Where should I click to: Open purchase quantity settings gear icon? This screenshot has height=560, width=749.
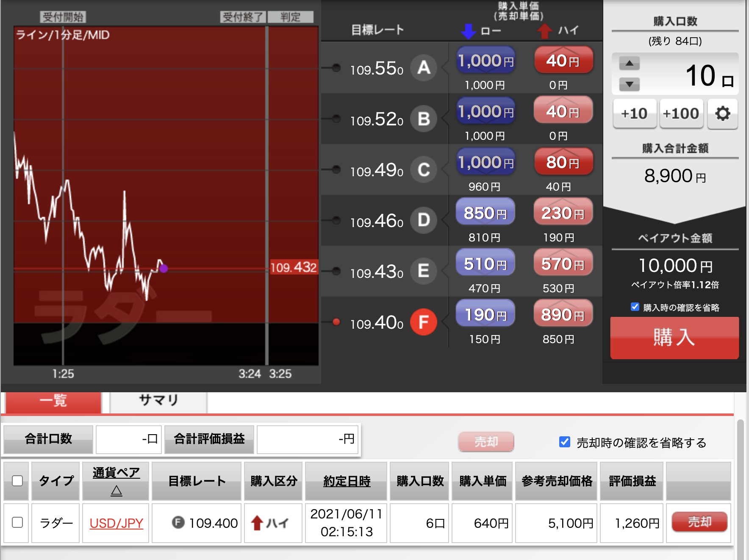722,114
